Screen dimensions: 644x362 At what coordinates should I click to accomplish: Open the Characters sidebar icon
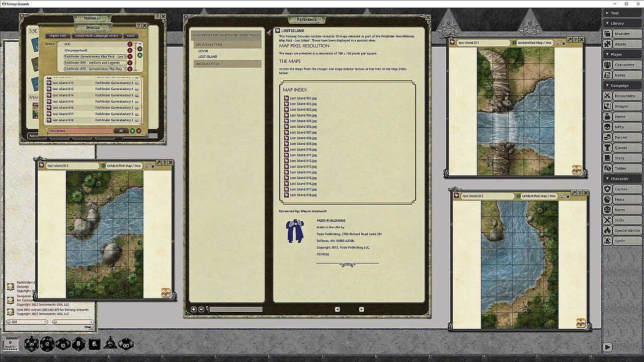607,65
